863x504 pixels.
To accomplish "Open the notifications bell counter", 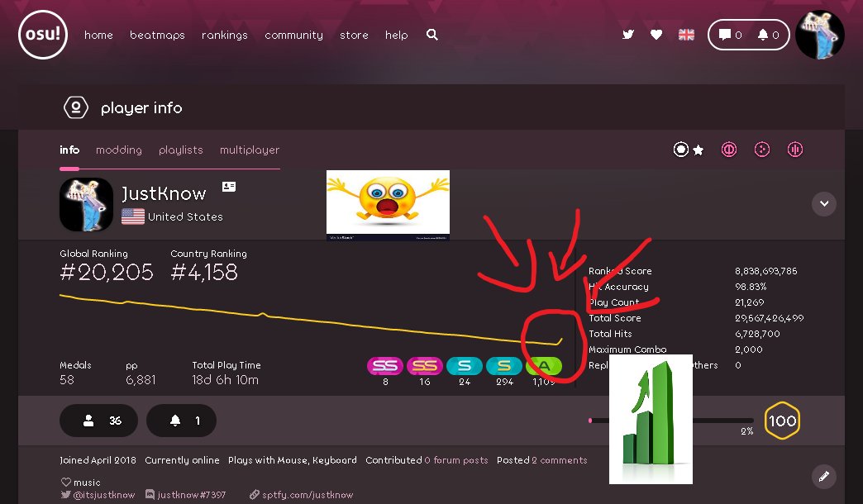I will pos(768,35).
